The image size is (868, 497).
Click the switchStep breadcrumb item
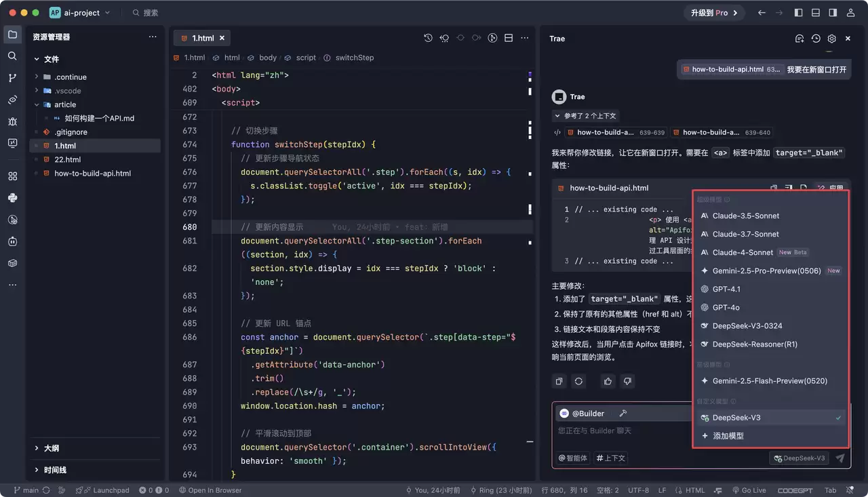click(354, 58)
